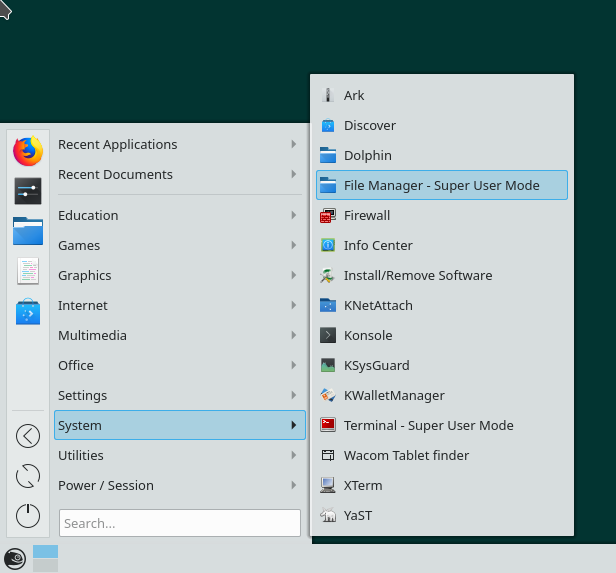The width and height of the screenshot is (616, 573).
Task: Click the YaST icon
Action: click(328, 515)
